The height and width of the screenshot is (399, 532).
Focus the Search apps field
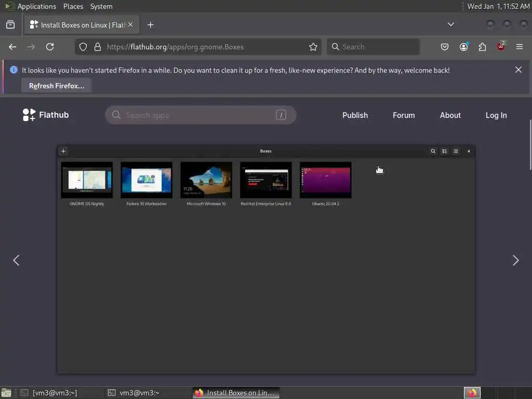tap(201, 115)
